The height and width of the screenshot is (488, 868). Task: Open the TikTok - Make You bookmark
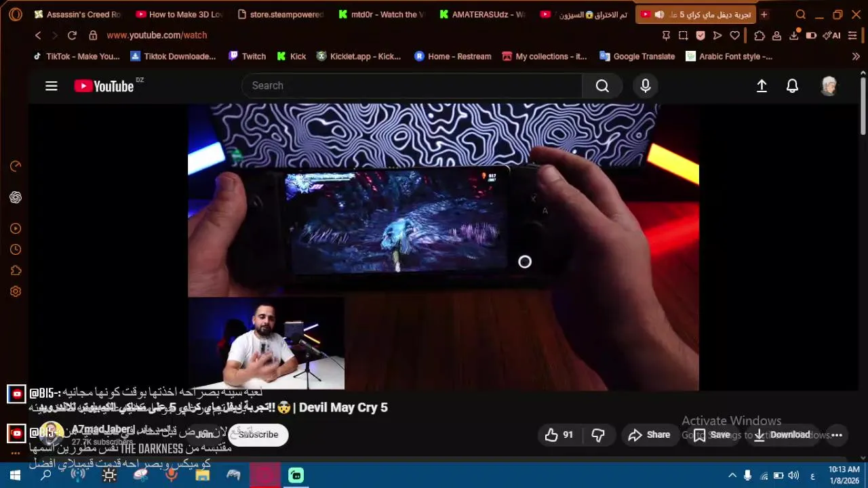[x=77, y=56]
